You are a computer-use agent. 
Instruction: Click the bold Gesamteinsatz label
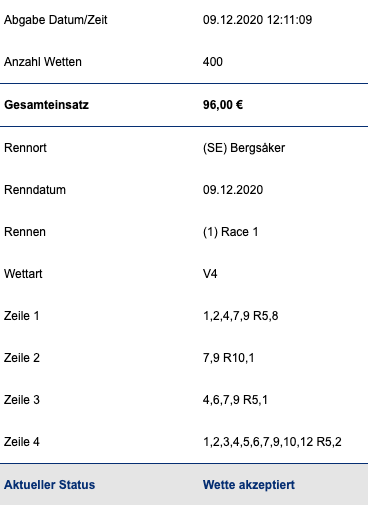(46, 105)
